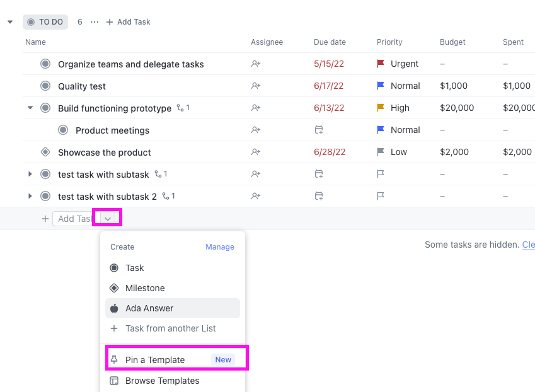The width and height of the screenshot is (535, 392).
Task: Click calendar icon for test task with subtask 2
Action: 319,196
